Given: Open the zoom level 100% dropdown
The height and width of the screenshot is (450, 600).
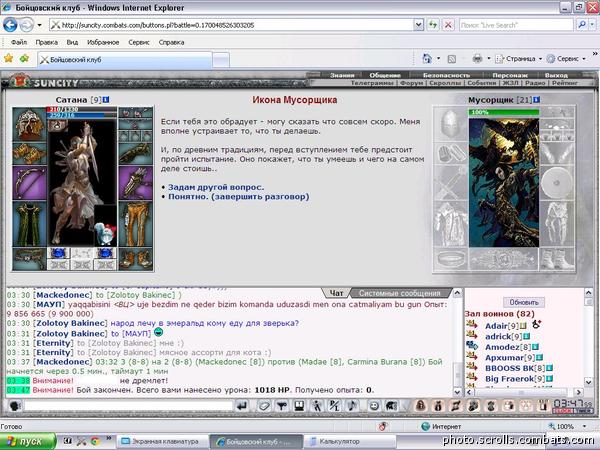Looking at the screenshot, I should pos(584,426).
